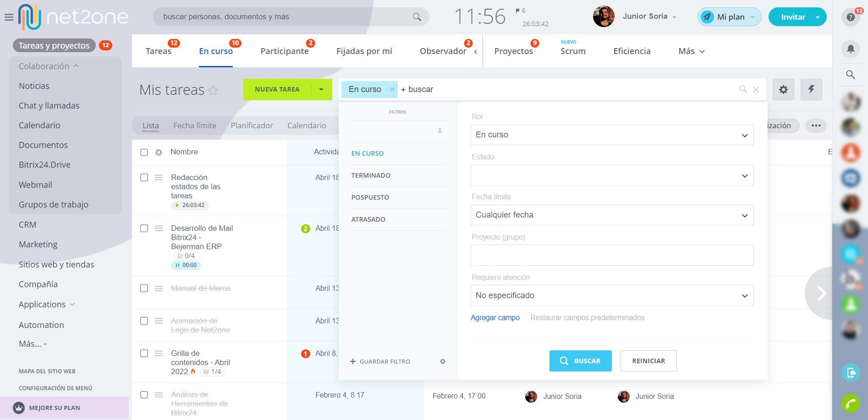Screen dimensions: 868x420
Task: Remove the En curso filter chip
Action: [x=392, y=89]
